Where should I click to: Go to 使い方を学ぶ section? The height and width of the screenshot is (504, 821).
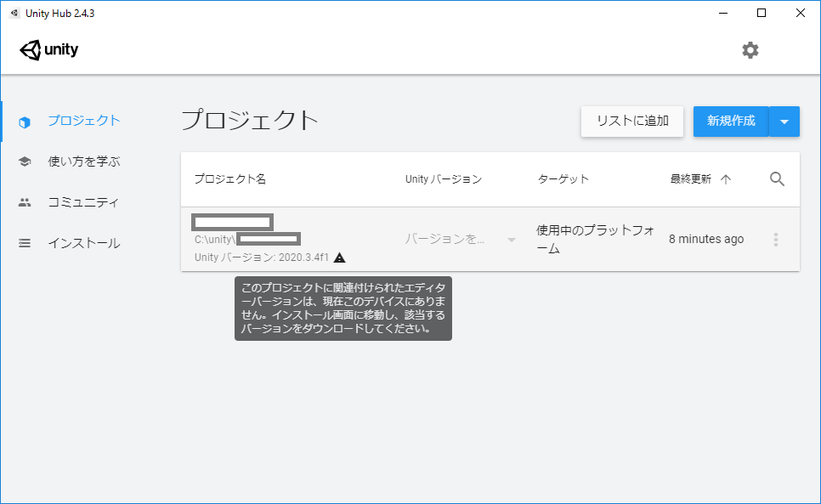tap(84, 161)
